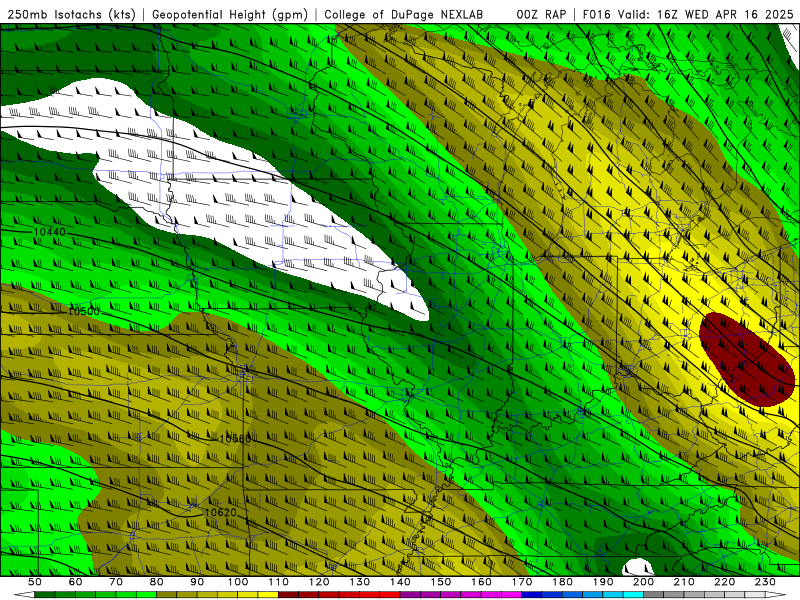Click the 70 value on the color scale

116,582
